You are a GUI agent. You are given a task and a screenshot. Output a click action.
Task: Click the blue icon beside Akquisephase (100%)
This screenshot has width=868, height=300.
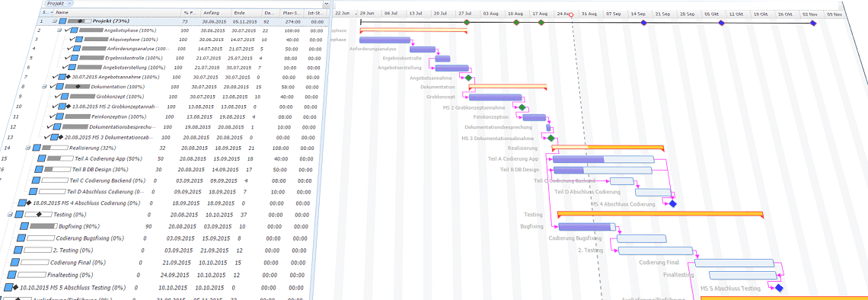pyautogui.click(x=78, y=40)
